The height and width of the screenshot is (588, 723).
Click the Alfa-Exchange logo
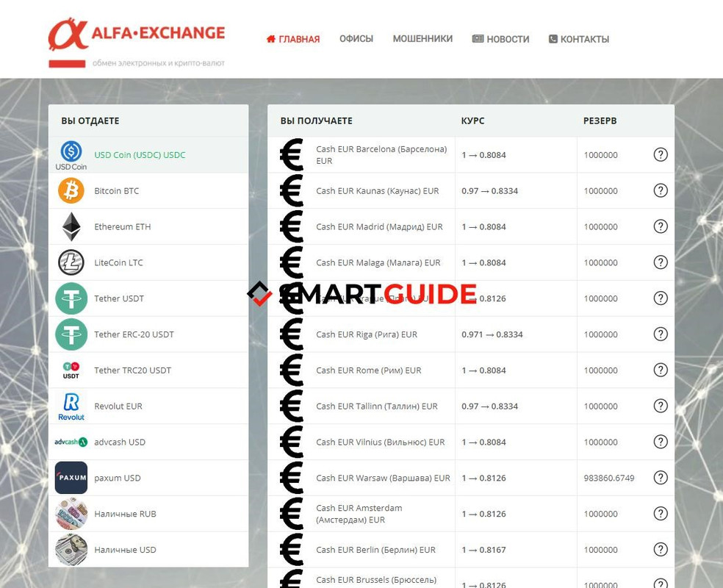137,43
